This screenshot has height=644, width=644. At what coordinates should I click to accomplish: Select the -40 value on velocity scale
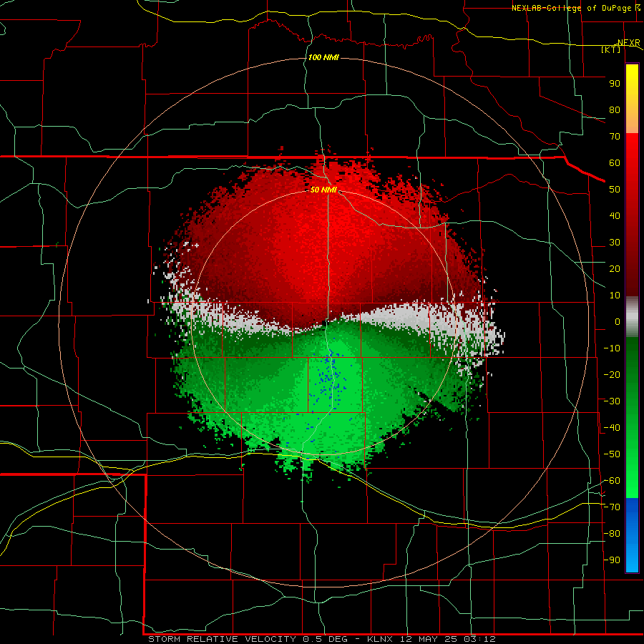(612, 428)
